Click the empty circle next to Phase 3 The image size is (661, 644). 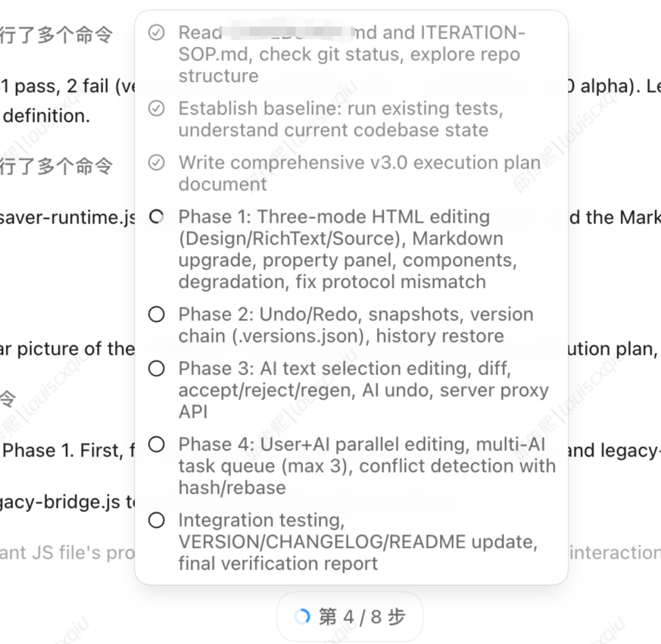(x=157, y=369)
